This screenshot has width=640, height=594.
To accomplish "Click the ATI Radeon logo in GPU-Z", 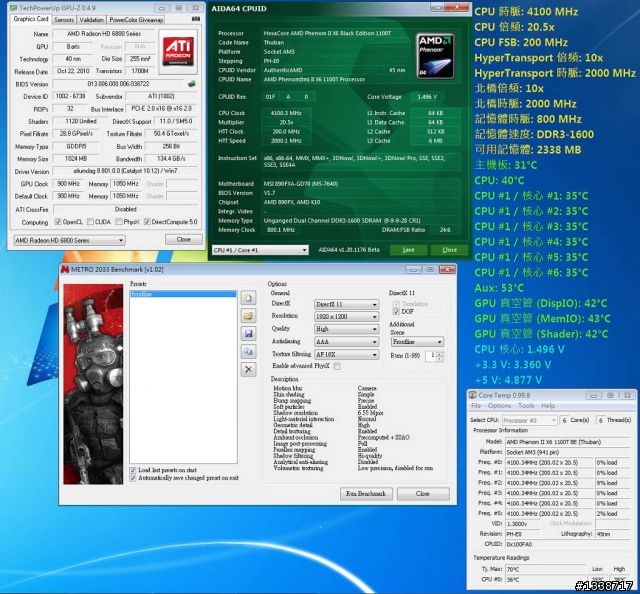I will click(178, 51).
